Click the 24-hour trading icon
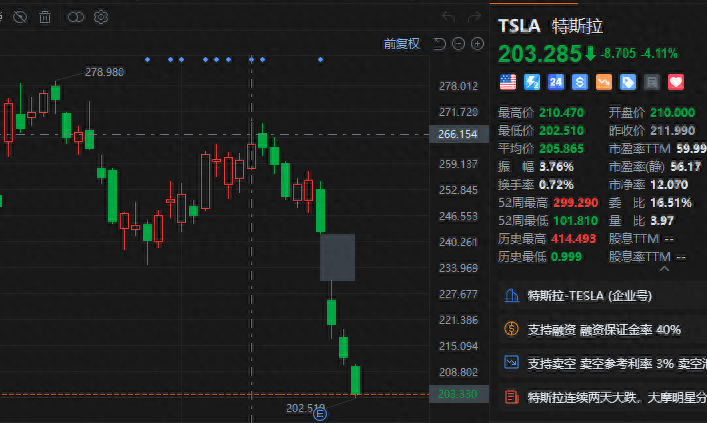Image resolution: width=707 pixels, height=423 pixels. click(556, 81)
